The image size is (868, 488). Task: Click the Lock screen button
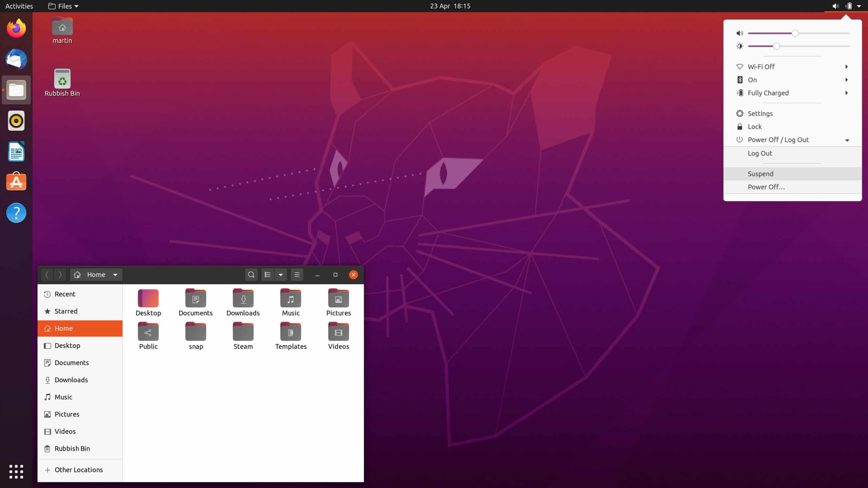tap(754, 126)
